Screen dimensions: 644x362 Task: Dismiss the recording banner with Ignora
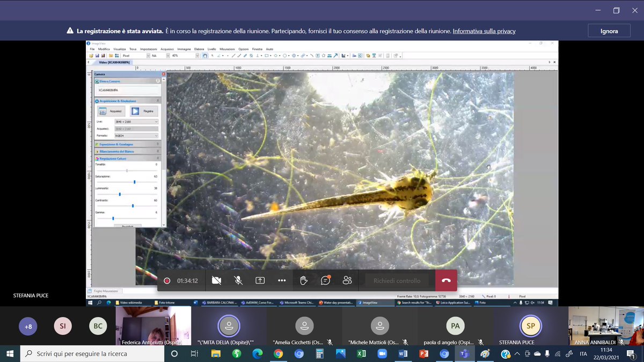coord(609,31)
